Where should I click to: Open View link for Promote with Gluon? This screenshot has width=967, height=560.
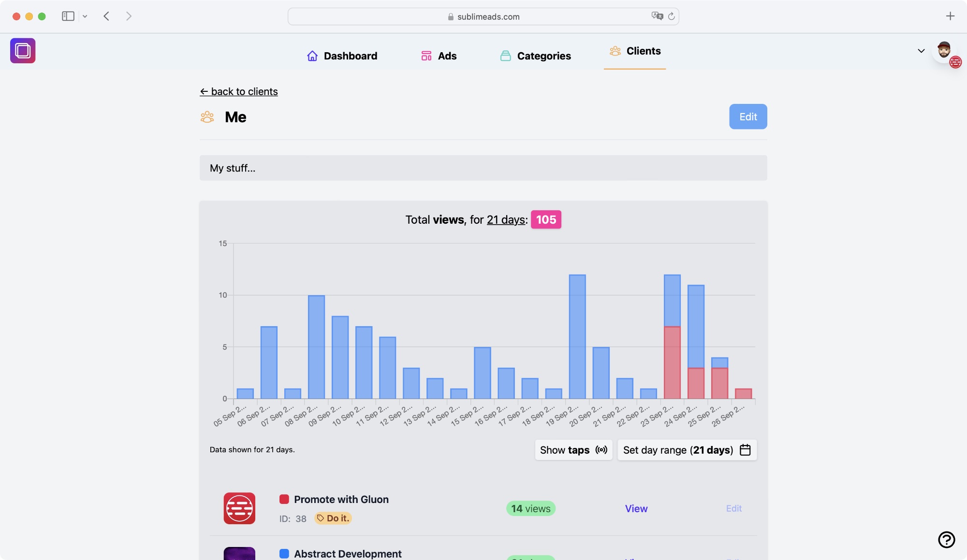tap(636, 509)
